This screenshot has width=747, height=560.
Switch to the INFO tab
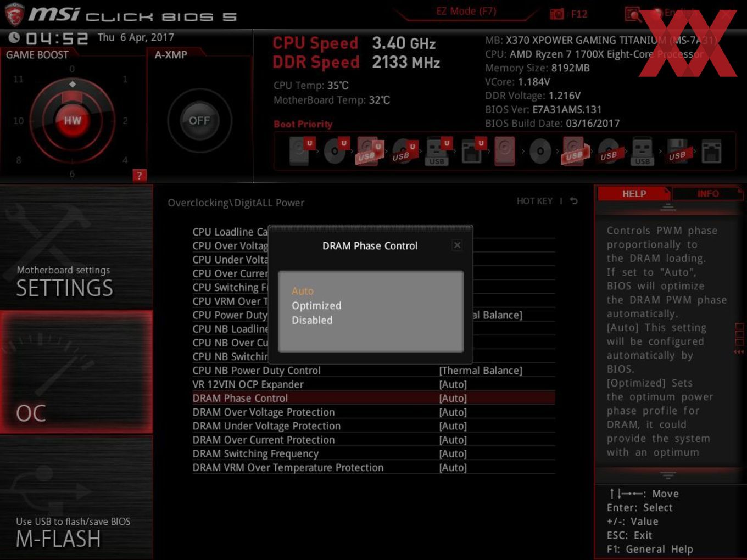click(708, 194)
